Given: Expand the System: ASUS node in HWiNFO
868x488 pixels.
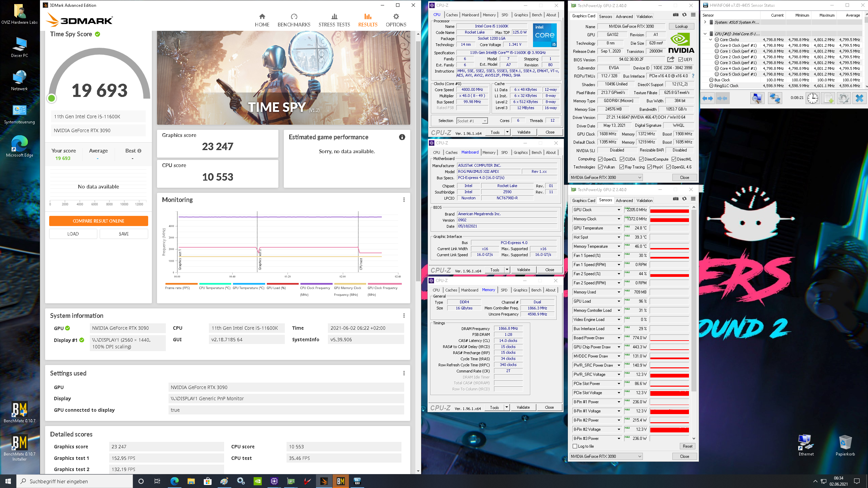Looking at the screenshot, I should [705, 22].
